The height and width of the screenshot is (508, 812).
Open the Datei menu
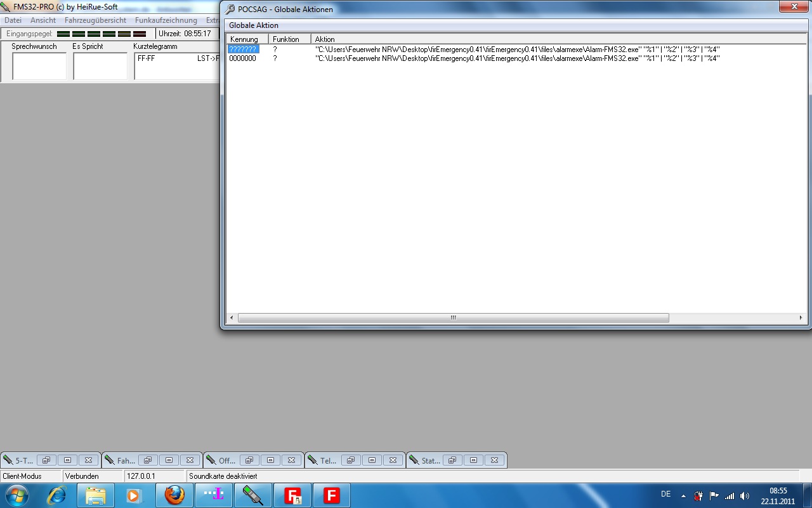point(13,20)
